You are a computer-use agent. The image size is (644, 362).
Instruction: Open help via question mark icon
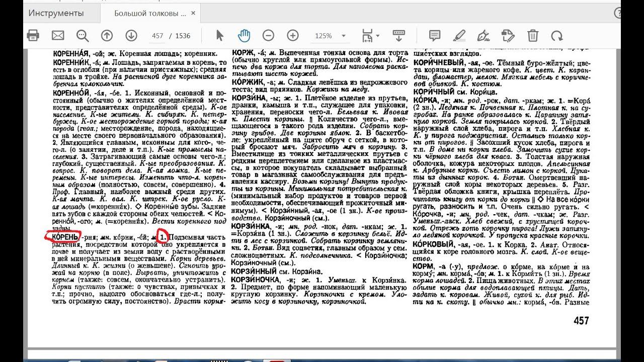click(618, 14)
